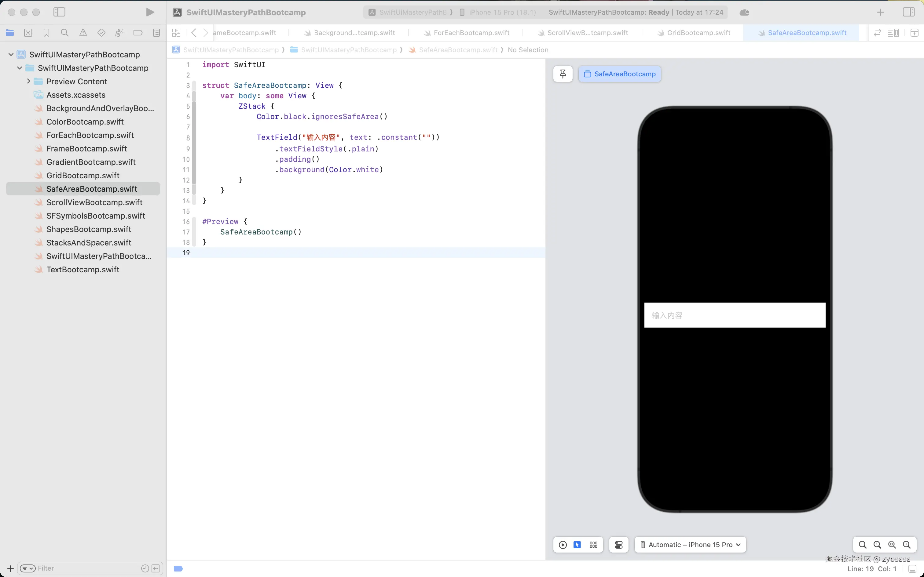
Task: Click the Run (play) button
Action: [x=150, y=12]
